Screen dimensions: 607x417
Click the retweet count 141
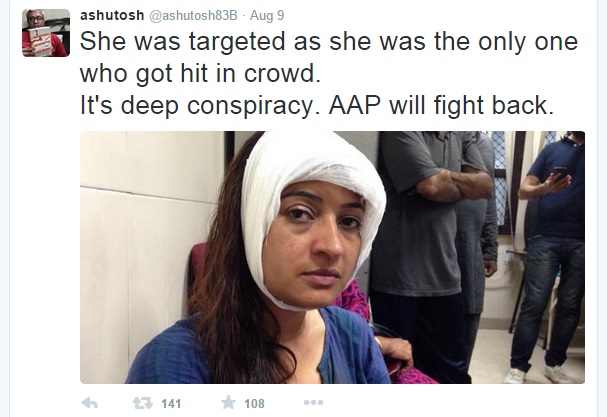[x=171, y=404]
